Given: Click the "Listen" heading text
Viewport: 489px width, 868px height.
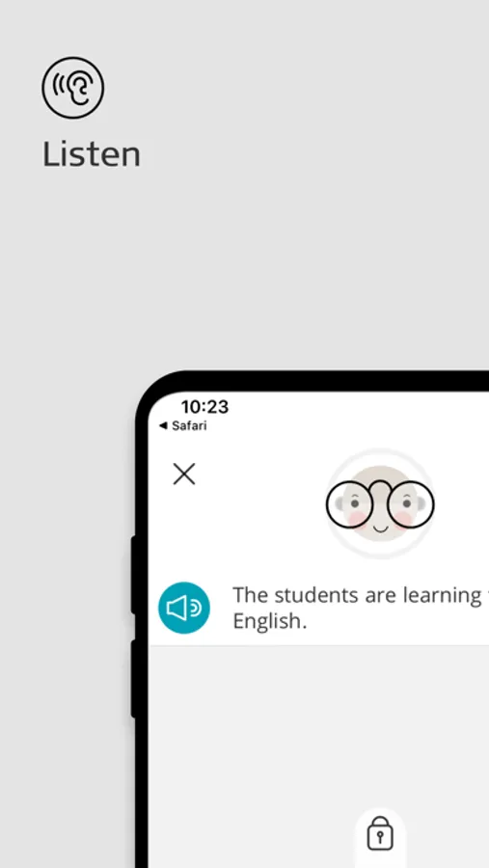Looking at the screenshot, I should tap(92, 154).
